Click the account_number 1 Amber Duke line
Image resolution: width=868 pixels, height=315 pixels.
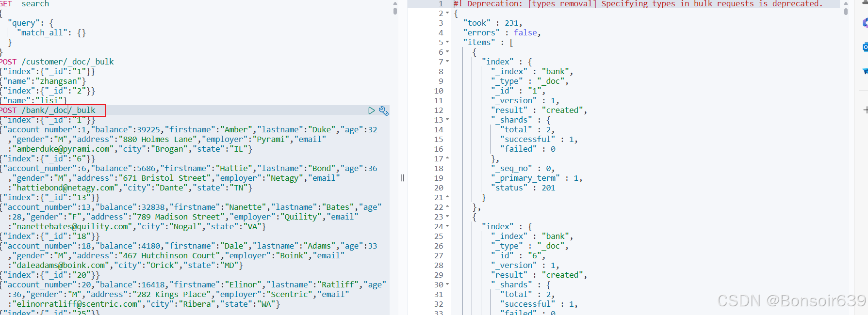point(189,130)
